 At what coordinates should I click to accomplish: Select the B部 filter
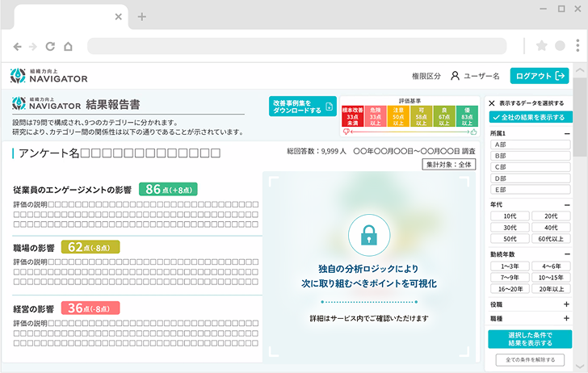530,156
